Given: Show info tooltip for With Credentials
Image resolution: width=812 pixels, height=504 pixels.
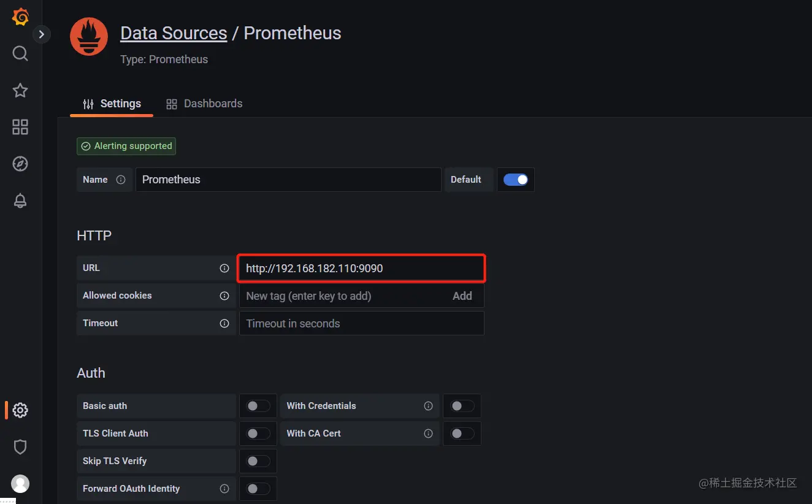Looking at the screenshot, I should tap(429, 406).
